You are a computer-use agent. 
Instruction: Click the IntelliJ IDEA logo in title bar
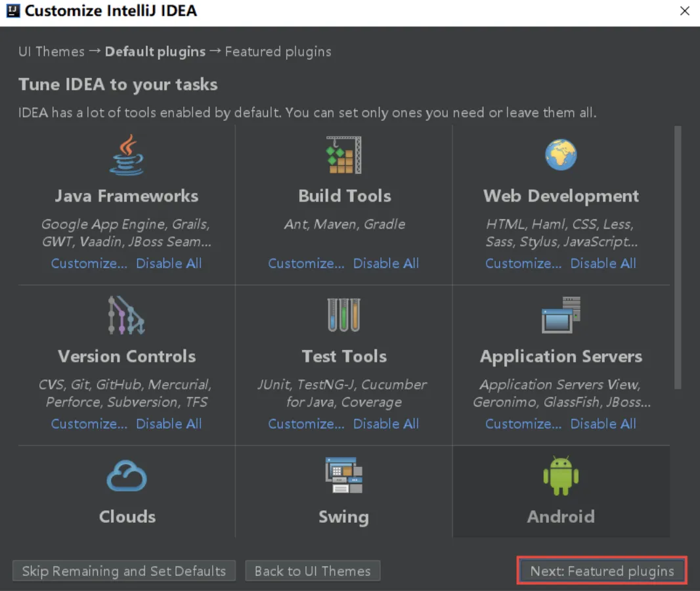(x=13, y=11)
